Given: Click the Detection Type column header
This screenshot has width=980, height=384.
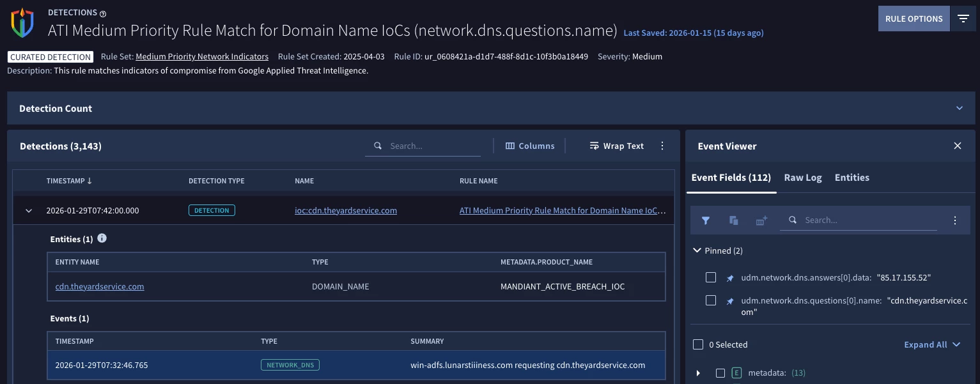Looking at the screenshot, I should click(x=217, y=181).
